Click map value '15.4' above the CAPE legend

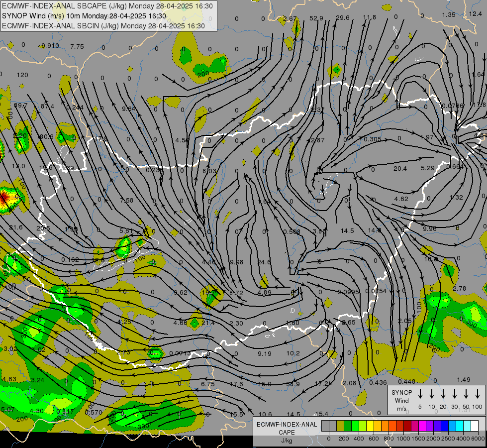(322, 414)
